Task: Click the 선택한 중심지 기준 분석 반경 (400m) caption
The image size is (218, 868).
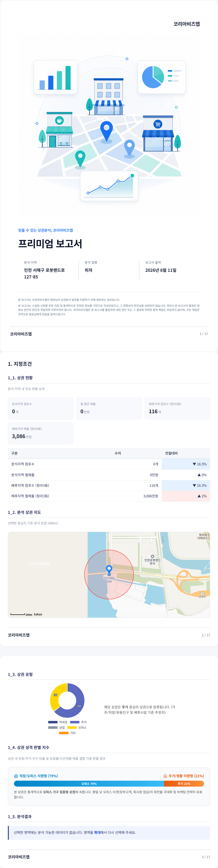Action: click(x=33, y=523)
